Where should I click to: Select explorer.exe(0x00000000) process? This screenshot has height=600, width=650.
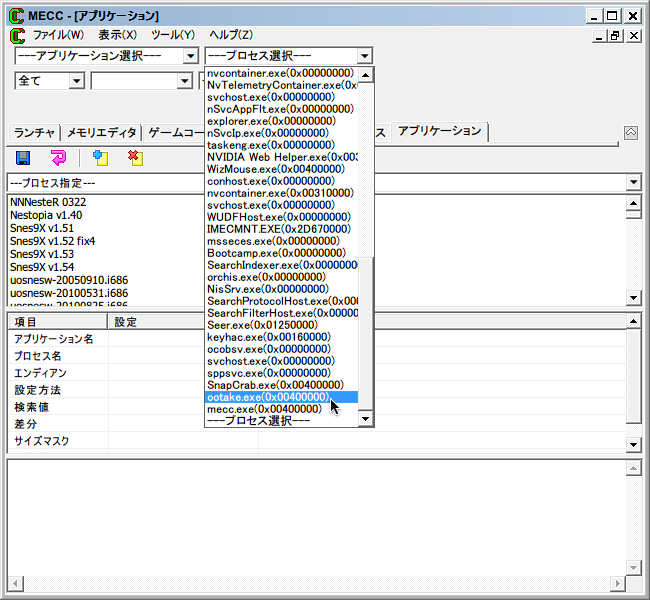(x=281, y=121)
